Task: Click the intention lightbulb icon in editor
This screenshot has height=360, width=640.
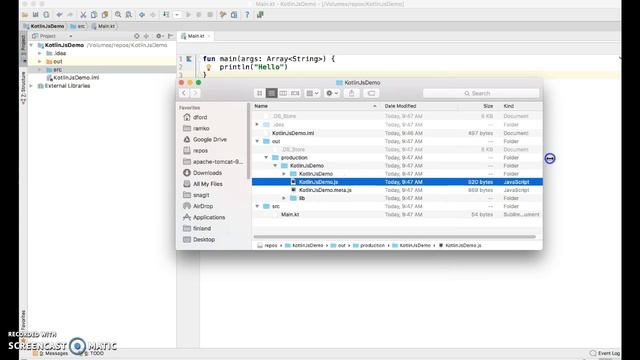Action: pyautogui.click(x=208, y=67)
